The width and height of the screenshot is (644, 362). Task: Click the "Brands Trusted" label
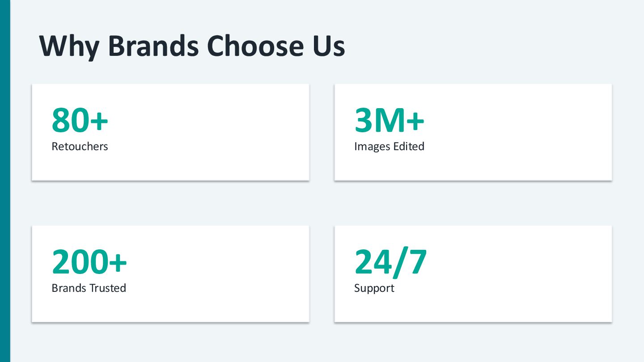pos(89,288)
